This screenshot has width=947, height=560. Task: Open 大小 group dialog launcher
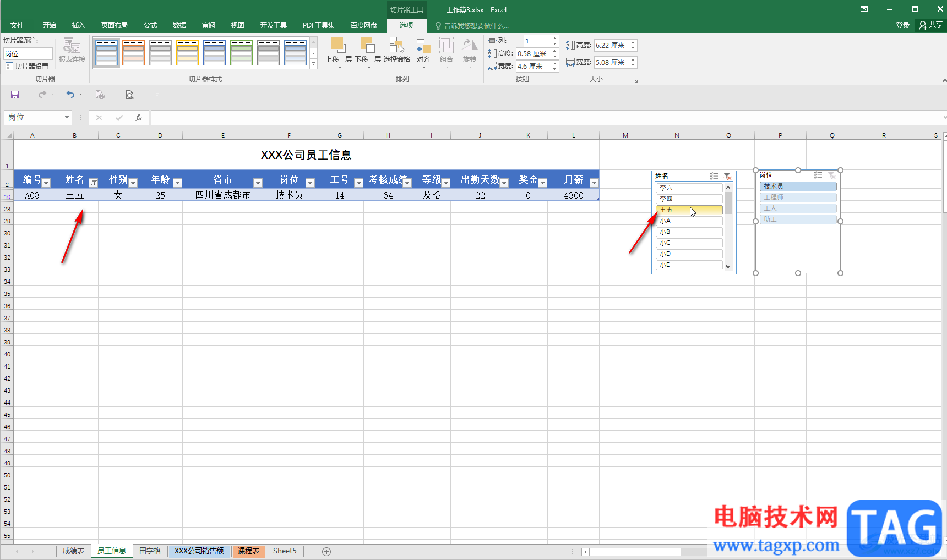point(635,80)
